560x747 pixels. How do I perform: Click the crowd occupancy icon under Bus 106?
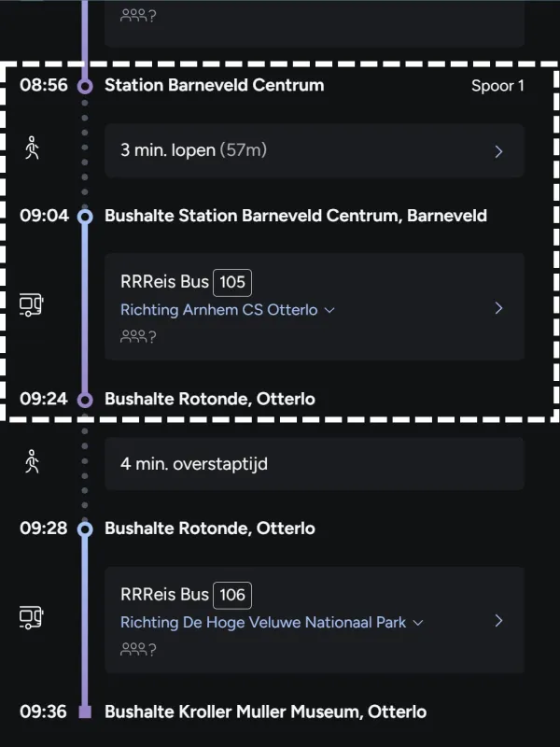pyautogui.click(x=137, y=649)
